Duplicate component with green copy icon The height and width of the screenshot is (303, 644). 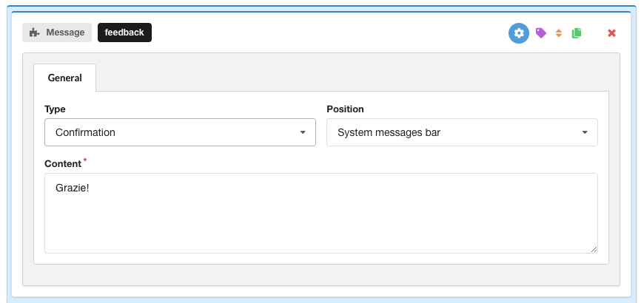tap(577, 33)
